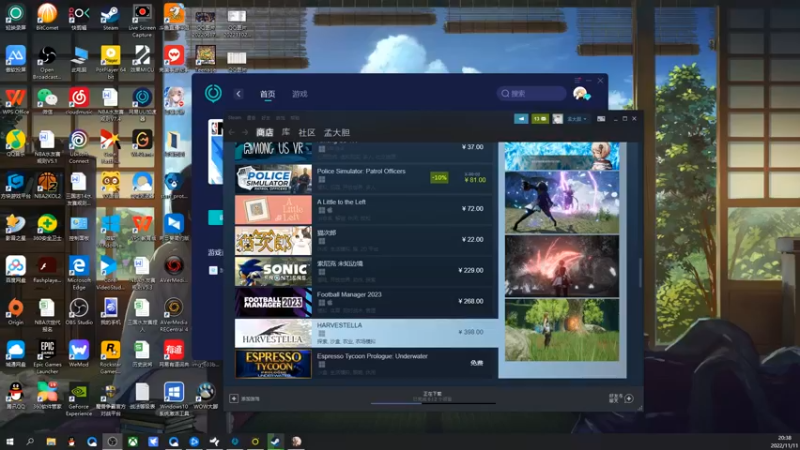Launch Ubisoft Connect desktop shortcut
Viewport: 800px width, 450px height.
pyautogui.click(x=79, y=146)
